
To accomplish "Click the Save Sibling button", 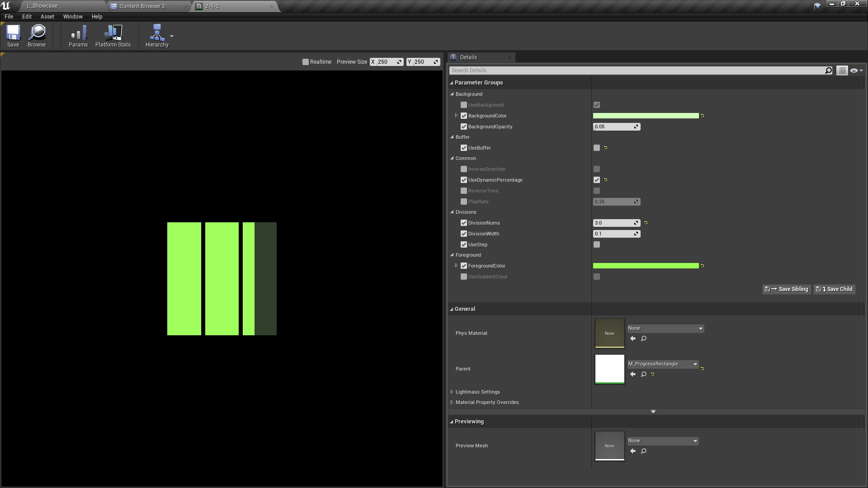I will pyautogui.click(x=787, y=289).
